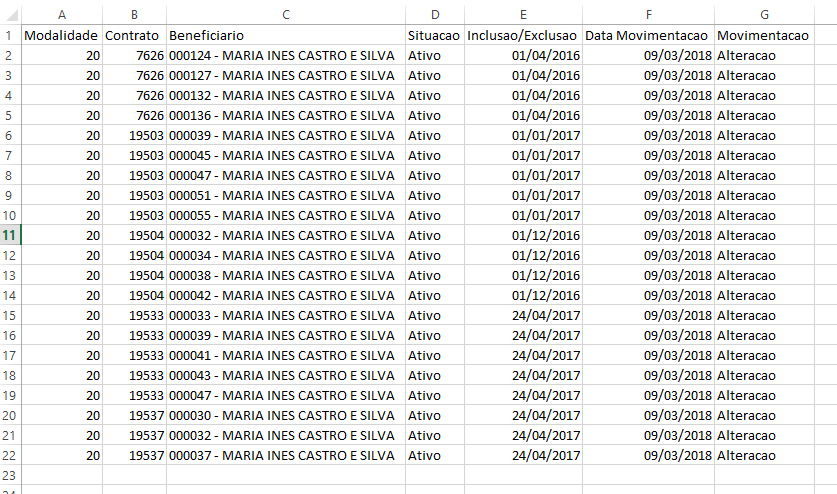
Task: Click Alteracao cell in row 17
Action: [x=764, y=355]
